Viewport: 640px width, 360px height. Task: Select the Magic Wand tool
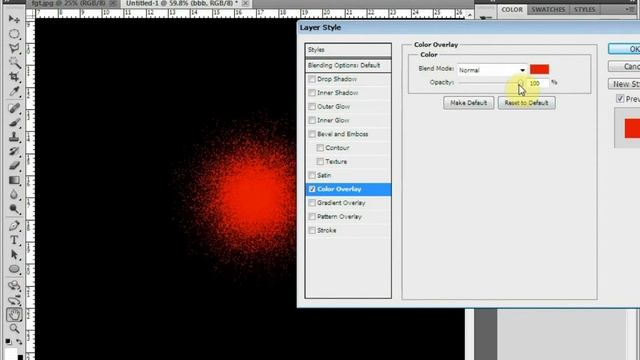14,62
